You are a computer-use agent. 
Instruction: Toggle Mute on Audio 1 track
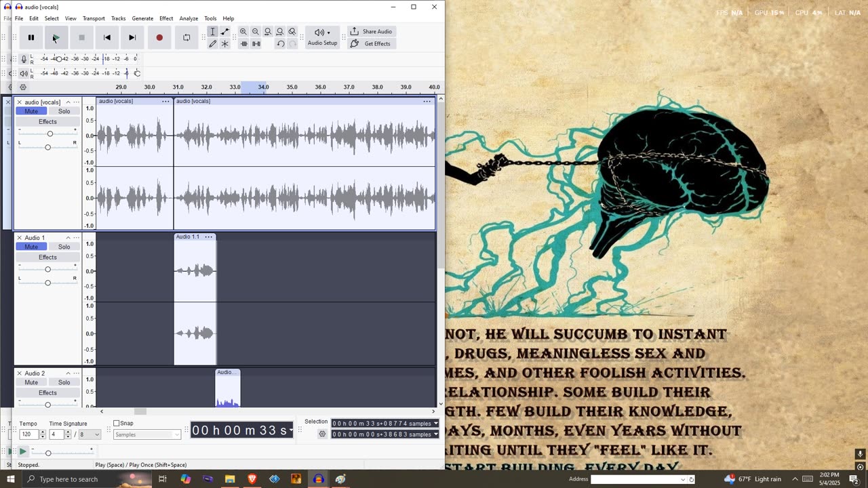click(31, 247)
